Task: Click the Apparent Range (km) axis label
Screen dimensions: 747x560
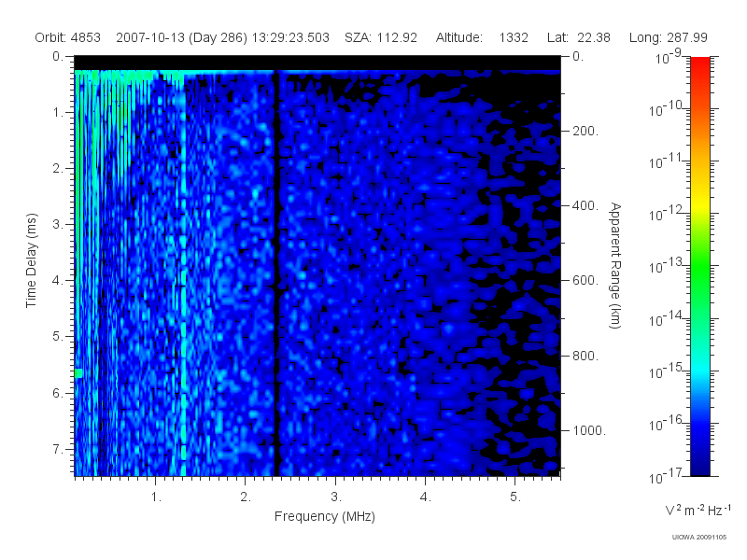Action: [615, 266]
